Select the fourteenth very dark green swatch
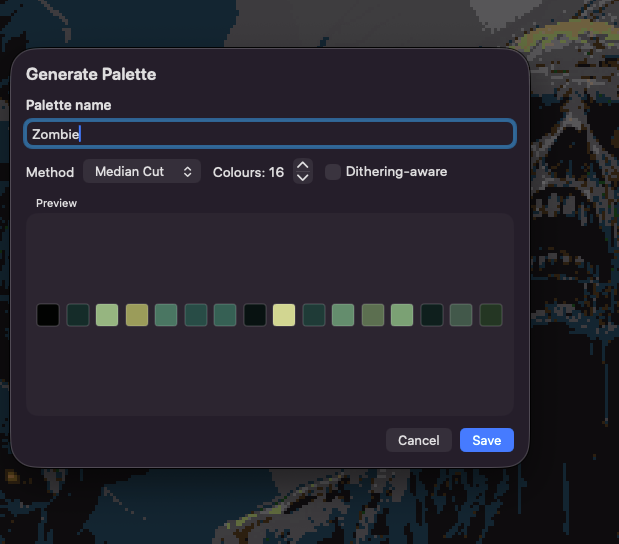Screen dimensions: 619x544 click(x=432, y=315)
